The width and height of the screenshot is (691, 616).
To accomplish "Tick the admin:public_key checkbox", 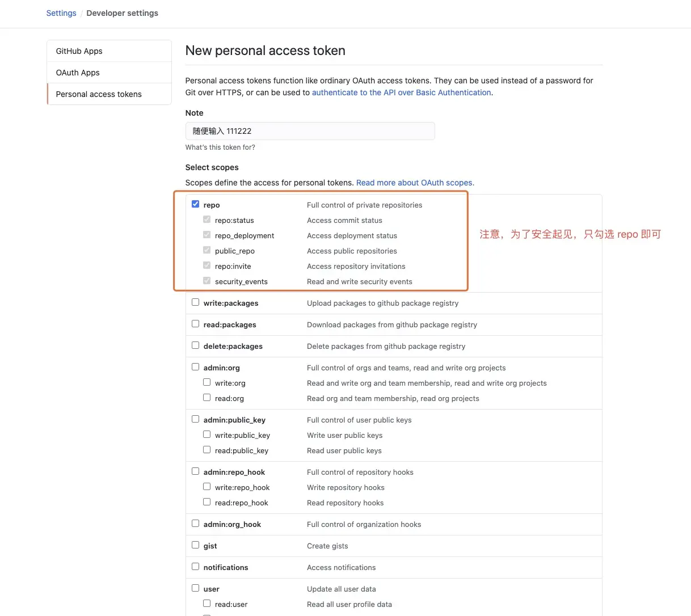I will (x=195, y=419).
